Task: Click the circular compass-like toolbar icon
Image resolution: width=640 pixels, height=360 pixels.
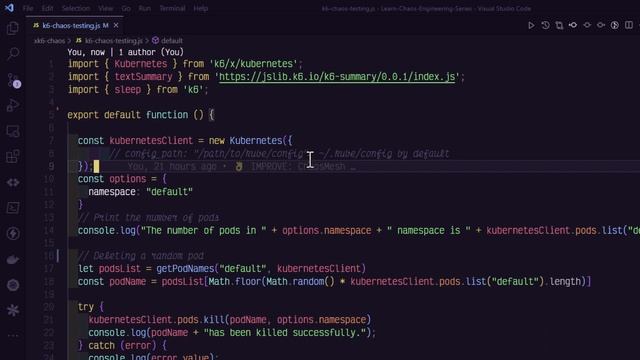Action: (615, 25)
